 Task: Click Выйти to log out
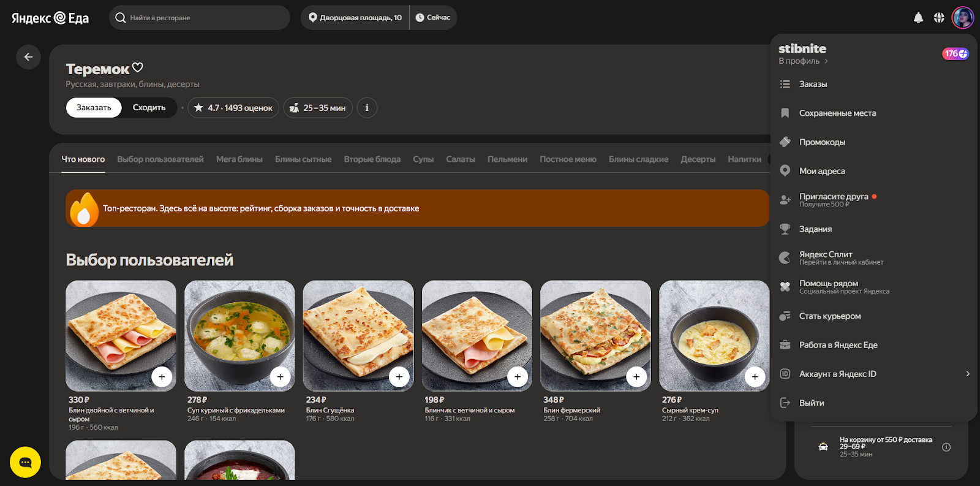click(x=874, y=403)
